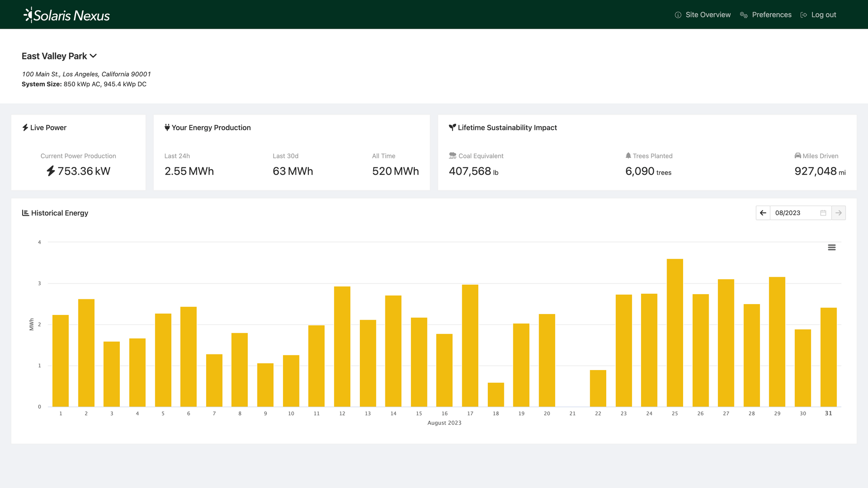Select the gears icon next to Preferences
The image size is (868, 488).
point(743,14)
